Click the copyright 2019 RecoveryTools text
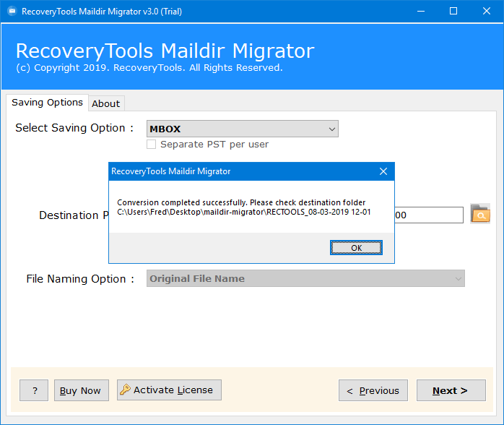 coord(149,67)
